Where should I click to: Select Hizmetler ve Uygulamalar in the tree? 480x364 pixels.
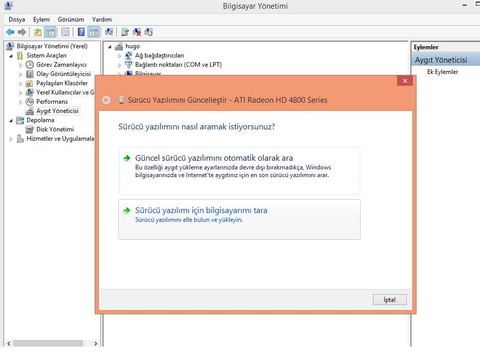coord(60,138)
